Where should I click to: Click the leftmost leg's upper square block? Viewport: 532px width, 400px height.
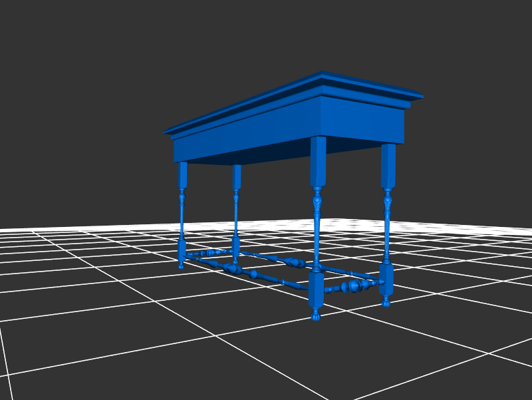183,174
